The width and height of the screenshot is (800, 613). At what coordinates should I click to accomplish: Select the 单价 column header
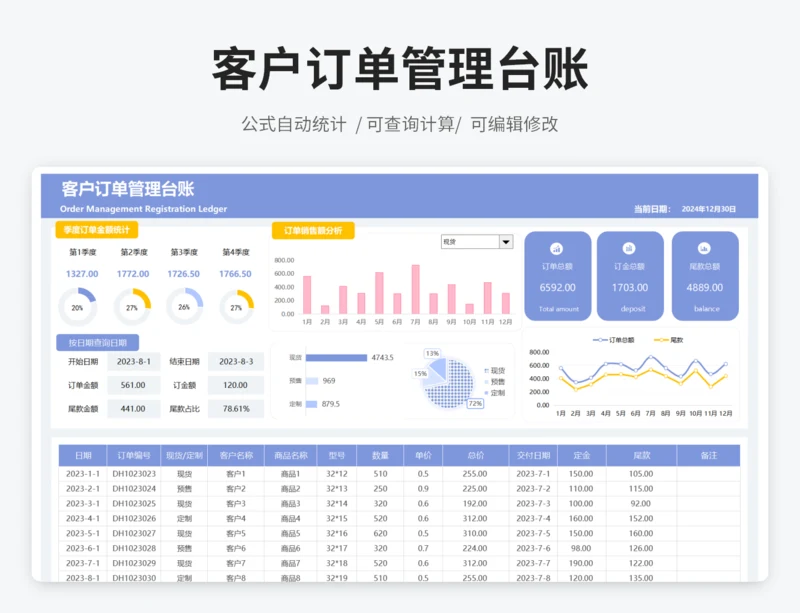point(423,455)
